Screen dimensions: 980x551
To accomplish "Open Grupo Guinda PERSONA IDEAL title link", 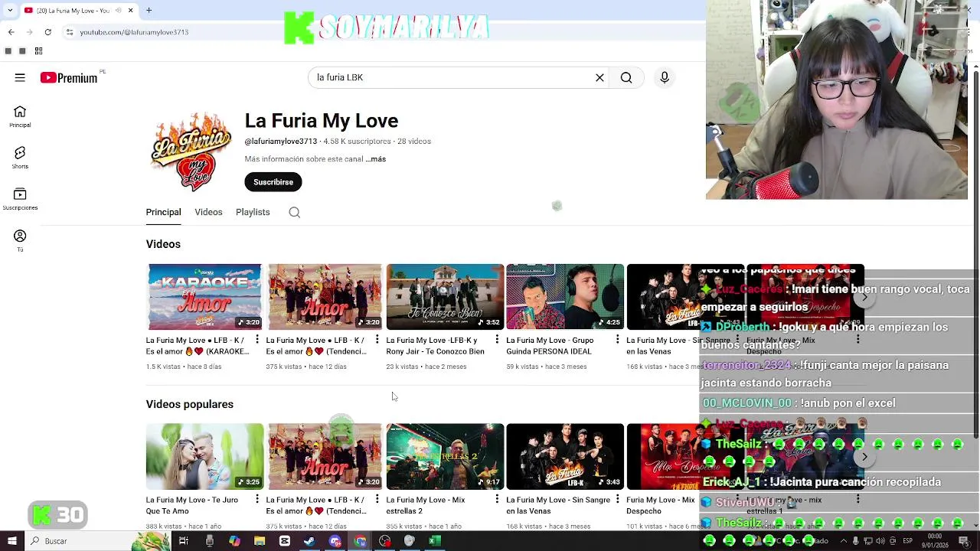I will point(550,346).
